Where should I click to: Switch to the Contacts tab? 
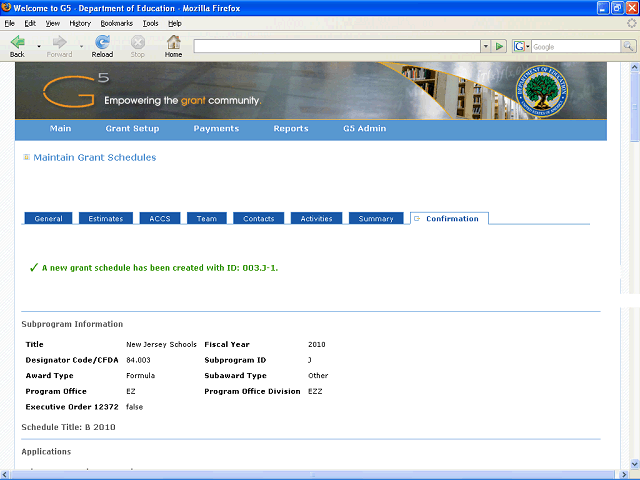(258, 218)
